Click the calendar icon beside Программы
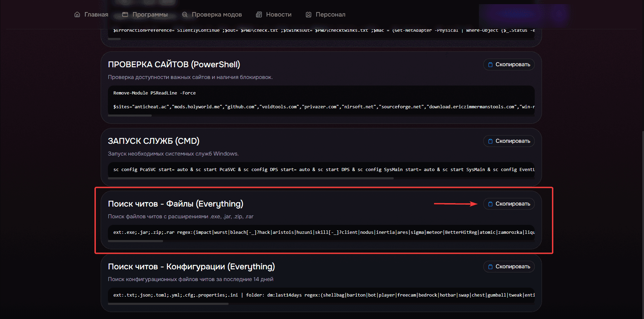This screenshot has height=319, width=644. (x=124, y=14)
